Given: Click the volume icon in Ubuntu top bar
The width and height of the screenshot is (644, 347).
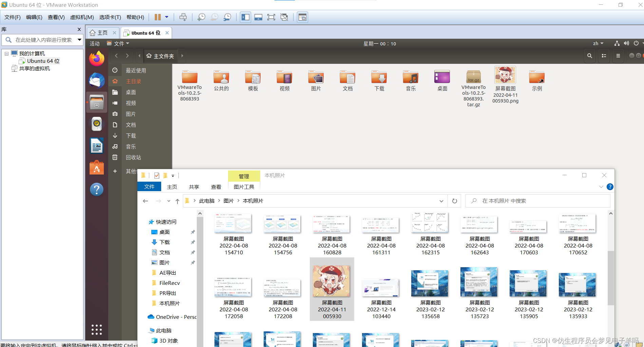Looking at the screenshot, I should pyautogui.click(x=626, y=43).
